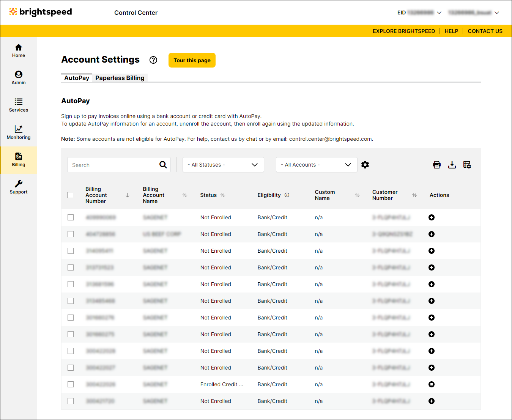The image size is (512, 420).
Task: Print the AutoPay table
Action: point(437,165)
